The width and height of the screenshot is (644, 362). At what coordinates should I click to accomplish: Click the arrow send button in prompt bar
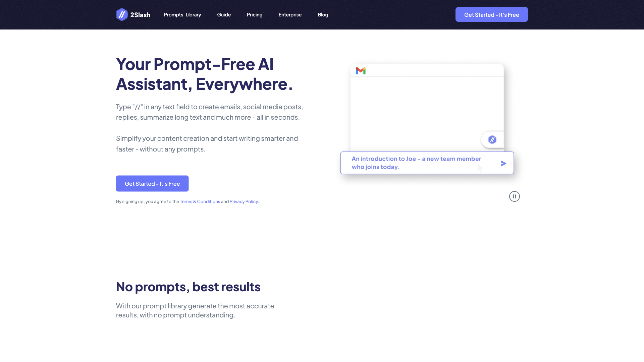[x=503, y=163]
